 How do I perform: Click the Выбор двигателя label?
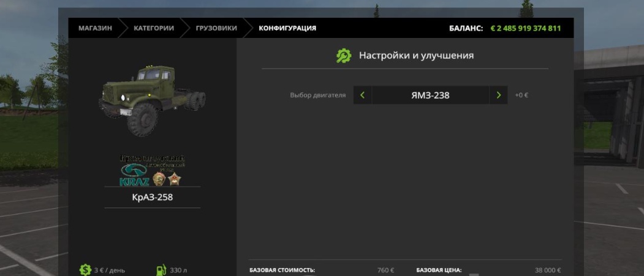(317, 95)
